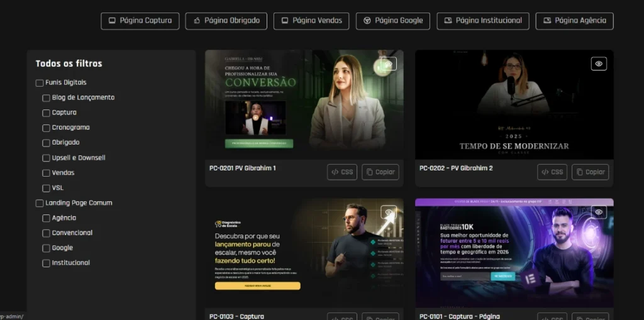Toggle the Convencional filter checkbox
Viewport: 644px width, 320px height.
(46, 233)
